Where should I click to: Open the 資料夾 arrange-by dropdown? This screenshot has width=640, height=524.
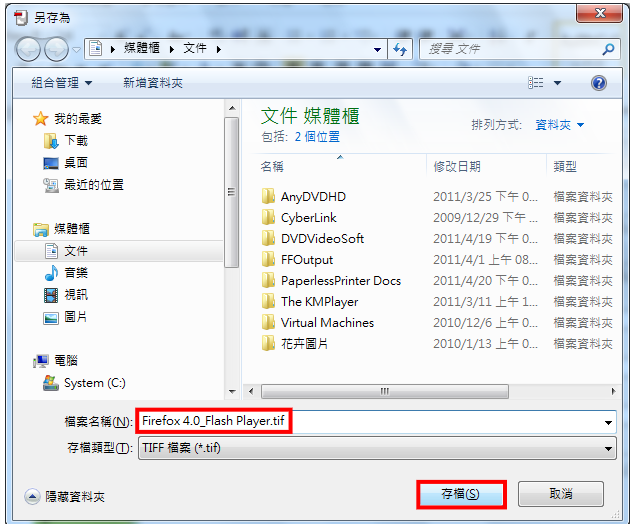(x=560, y=125)
